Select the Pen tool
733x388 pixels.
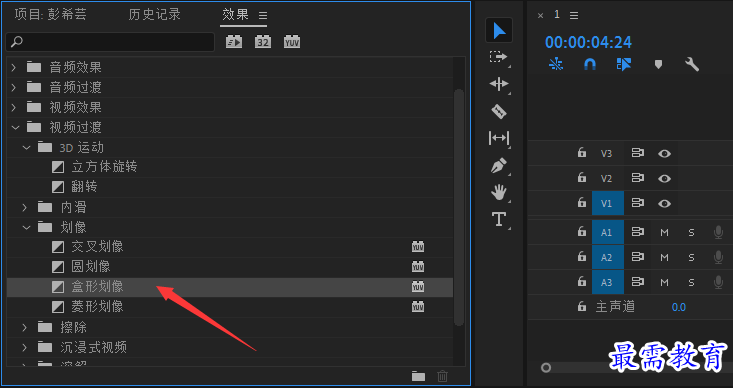(x=499, y=165)
